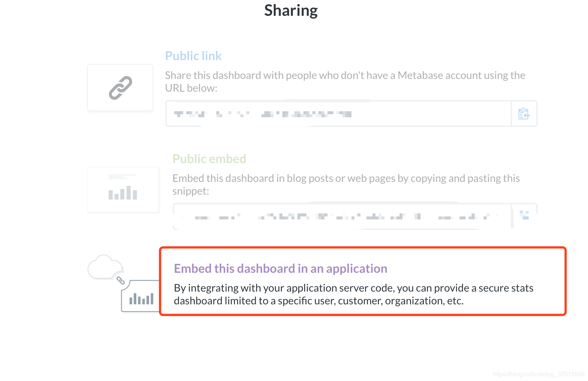Click the document bar-chart icon below the cloud
This screenshot has width=588, height=381.
[142, 298]
